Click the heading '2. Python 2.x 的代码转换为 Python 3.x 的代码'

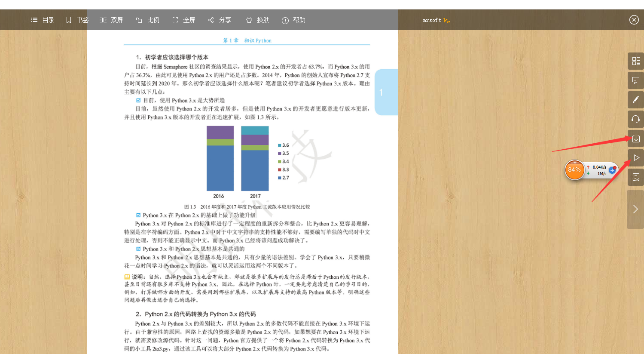195,314
